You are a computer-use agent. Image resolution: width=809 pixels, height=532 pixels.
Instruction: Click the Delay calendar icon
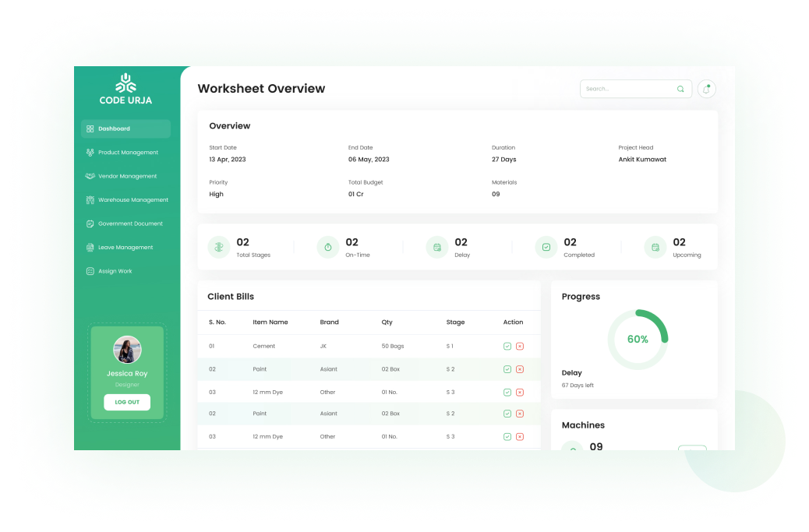[x=437, y=247]
